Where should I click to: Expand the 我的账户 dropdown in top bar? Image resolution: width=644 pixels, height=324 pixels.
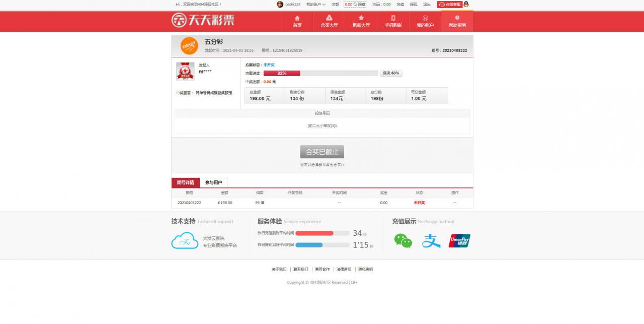pyautogui.click(x=316, y=5)
